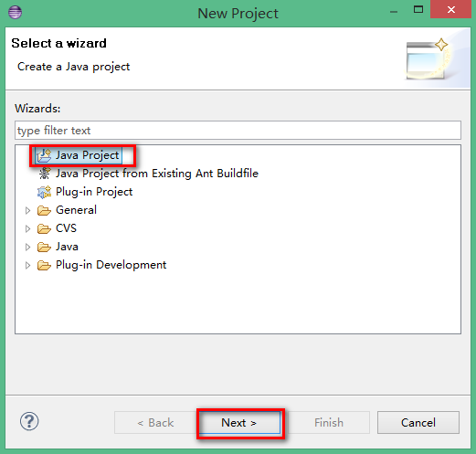Viewport: 476px width, 454px height.
Task: Click the Plug-in Project icon
Action: 44,192
